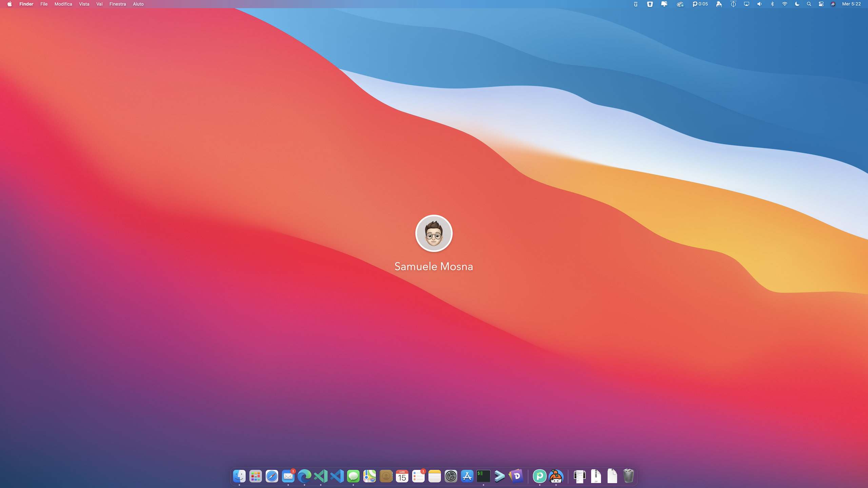Click the Memoji user avatar picture
Screen dimensions: 868x488
(x=434, y=233)
